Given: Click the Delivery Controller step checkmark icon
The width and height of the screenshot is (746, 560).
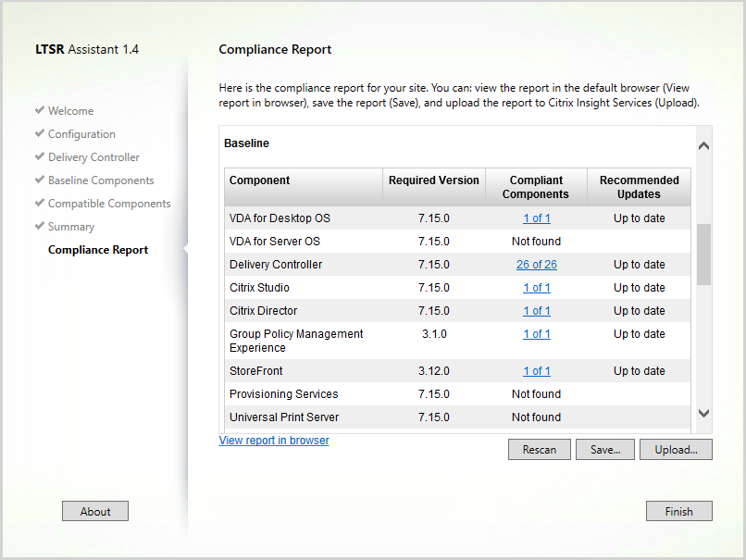Looking at the screenshot, I should pyautogui.click(x=40, y=156).
